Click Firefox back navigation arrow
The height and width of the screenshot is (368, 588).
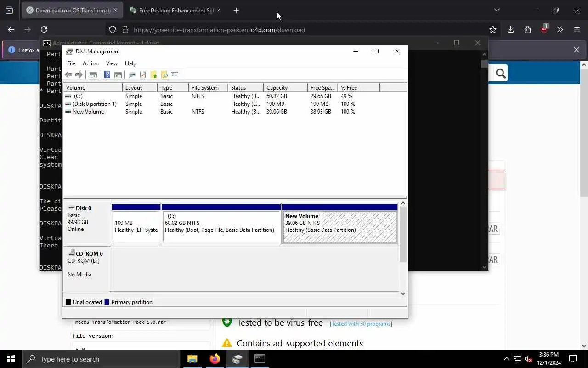coord(11,29)
